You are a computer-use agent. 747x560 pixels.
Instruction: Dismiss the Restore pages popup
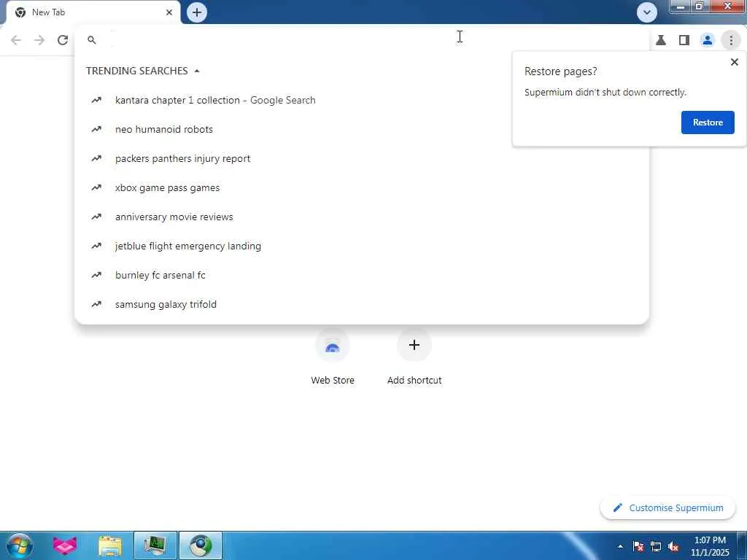click(x=734, y=62)
